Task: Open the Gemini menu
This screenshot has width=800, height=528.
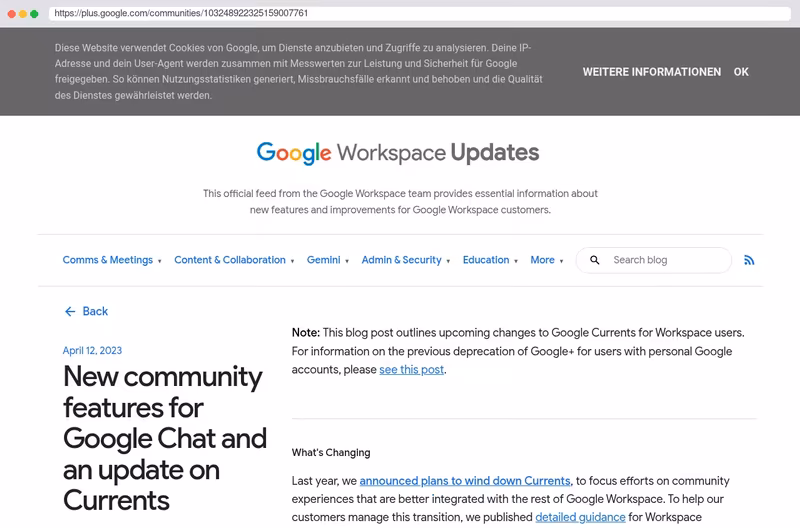Action: 323,260
